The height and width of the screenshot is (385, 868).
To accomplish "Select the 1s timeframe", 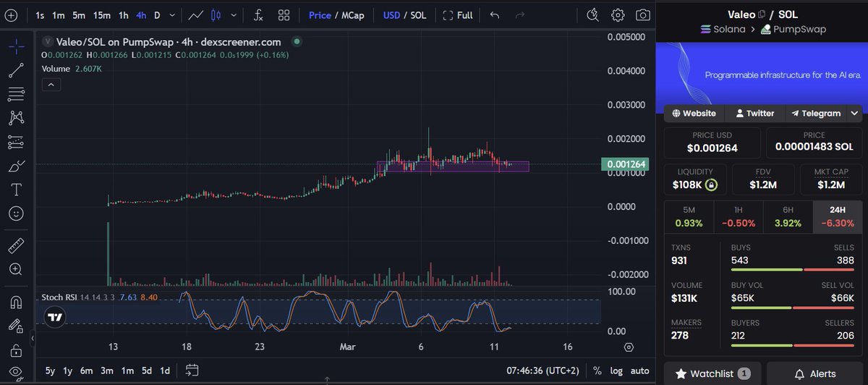I will pos(40,15).
